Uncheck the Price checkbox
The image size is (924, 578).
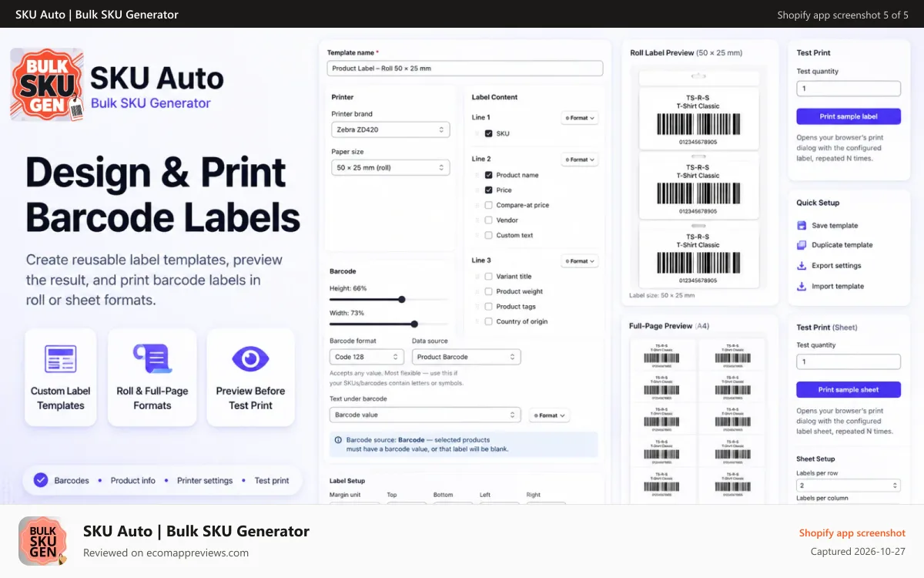pyautogui.click(x=488, y=190)
